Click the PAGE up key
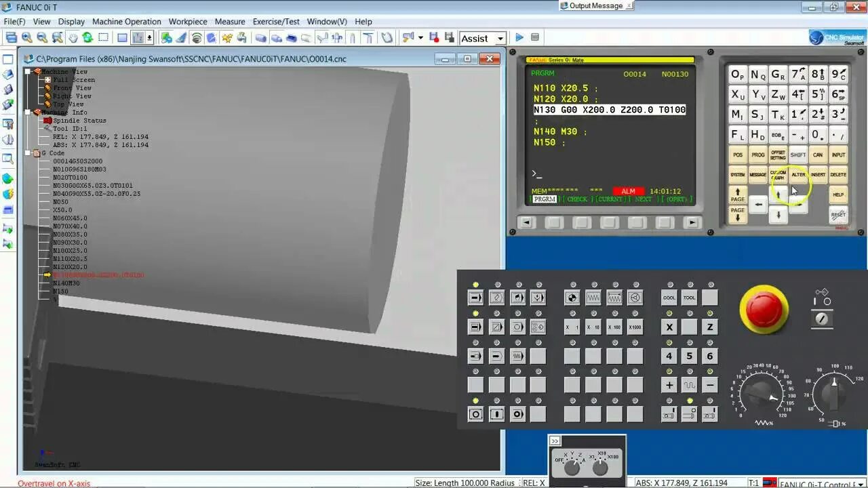 [x=738, y=195]
